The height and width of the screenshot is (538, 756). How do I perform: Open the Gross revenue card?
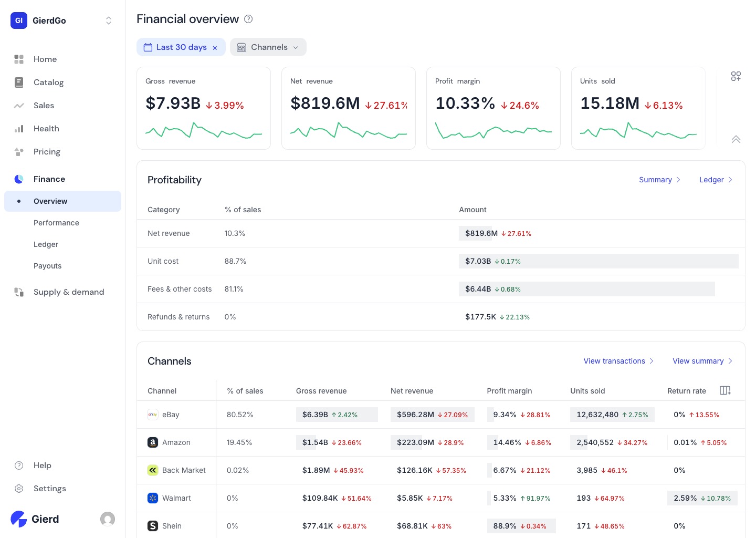204,108
